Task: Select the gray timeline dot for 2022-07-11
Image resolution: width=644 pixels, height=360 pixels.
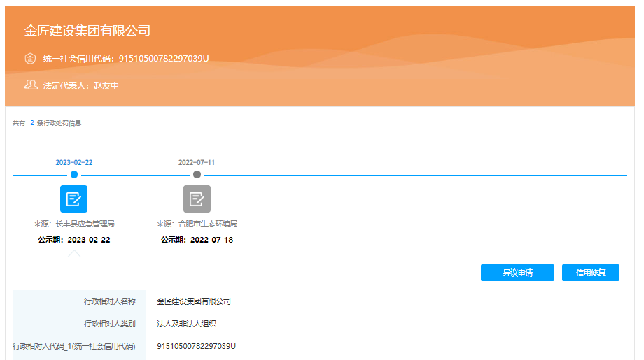Action: [x=197, y=175]
